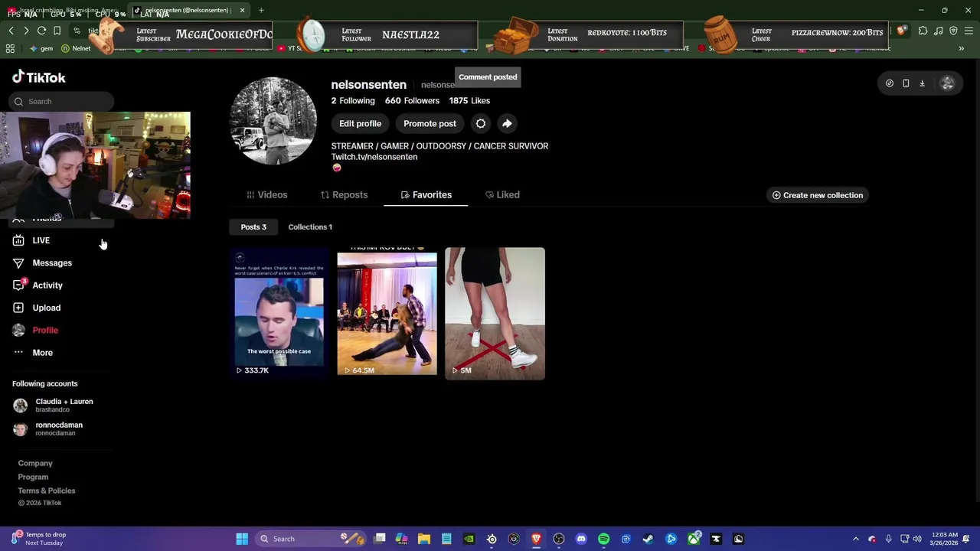Click the large profile picture

point(273,121)
